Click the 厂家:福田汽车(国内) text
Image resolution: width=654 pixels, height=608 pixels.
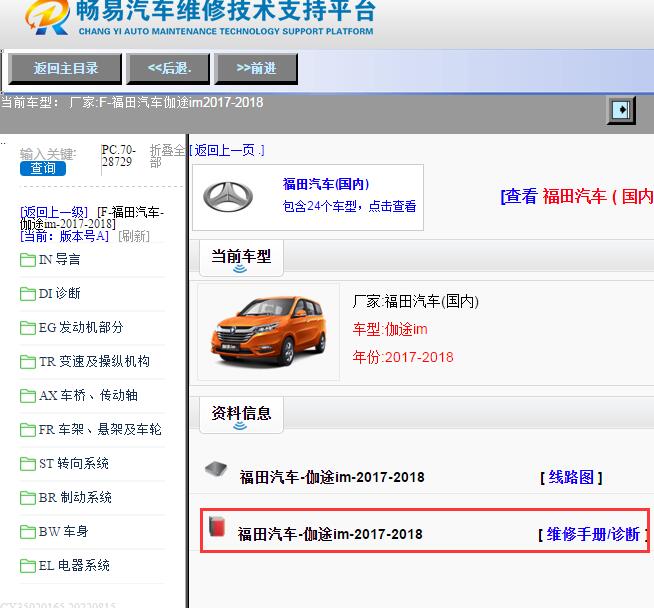415,301
